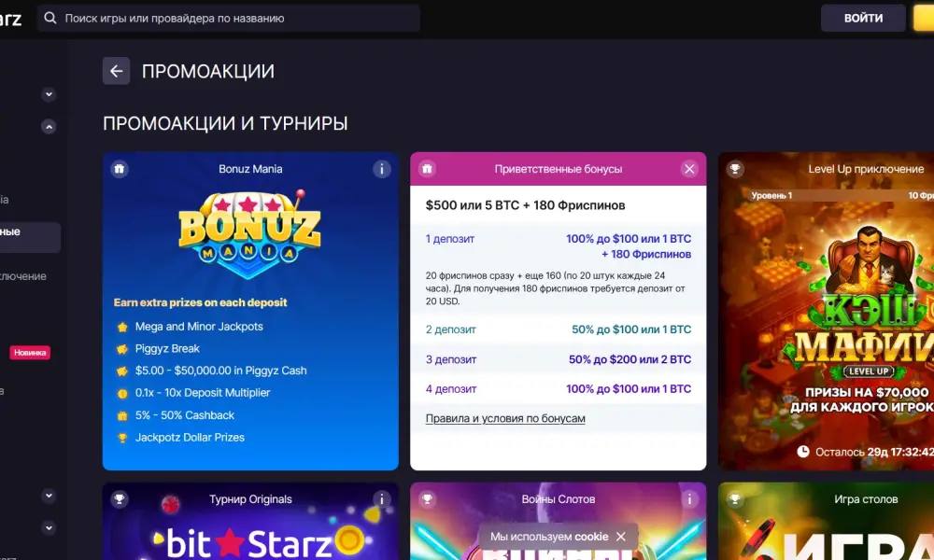Dismiss the Мы используем cookie notice

click(621, 537)
